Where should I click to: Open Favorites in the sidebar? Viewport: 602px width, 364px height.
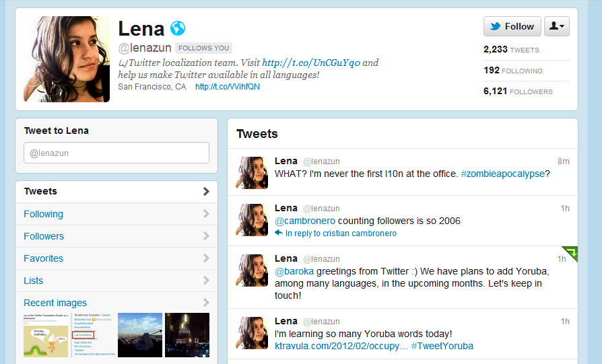point(116,258)
